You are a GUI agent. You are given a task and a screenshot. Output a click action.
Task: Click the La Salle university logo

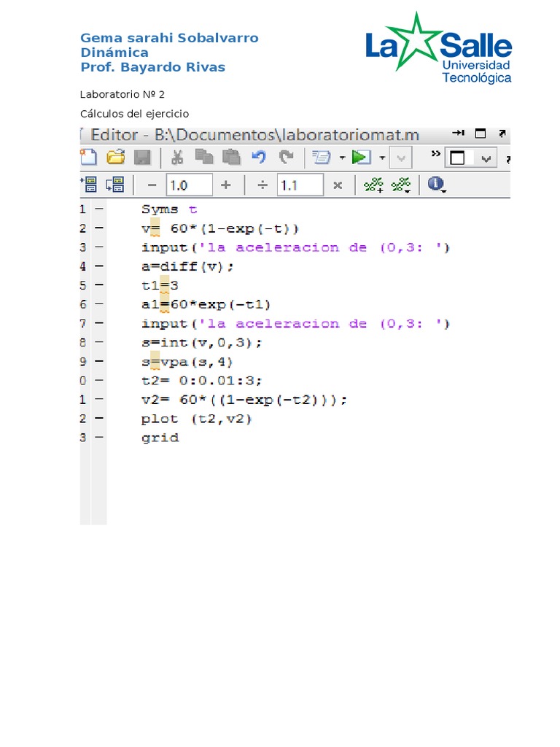pos(438,47)
